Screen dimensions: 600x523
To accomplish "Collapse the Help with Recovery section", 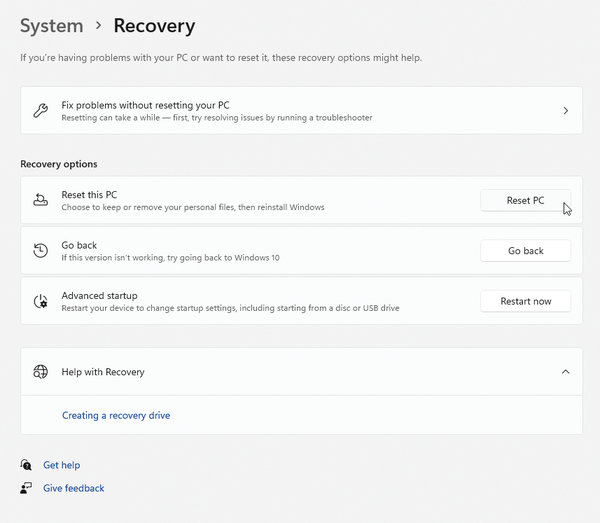I will 566,371.
